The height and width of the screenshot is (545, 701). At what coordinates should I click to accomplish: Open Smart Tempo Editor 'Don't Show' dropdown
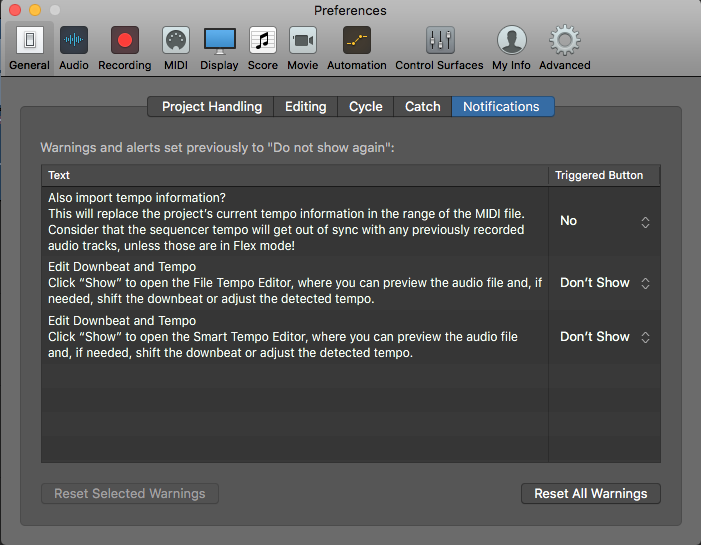coord(605,337)
